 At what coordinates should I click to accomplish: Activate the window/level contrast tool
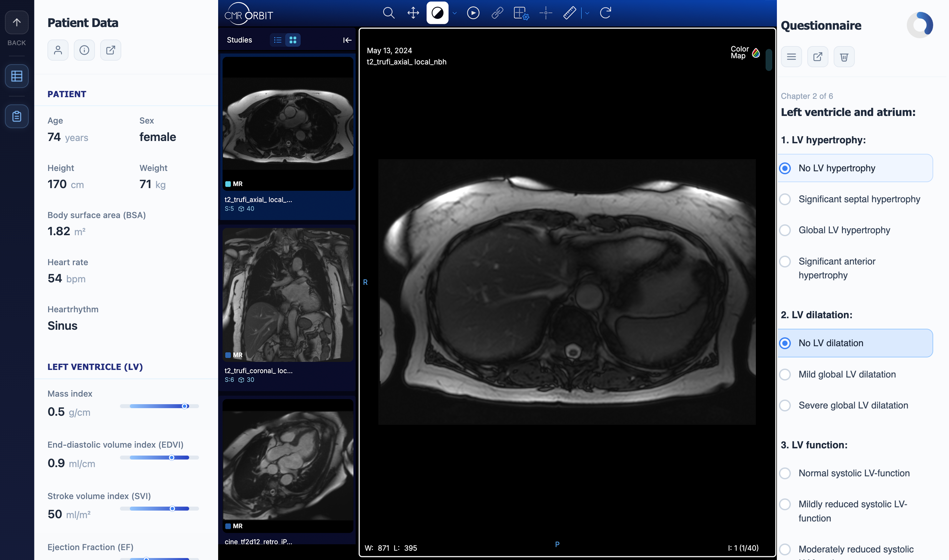tap(437, 13)
